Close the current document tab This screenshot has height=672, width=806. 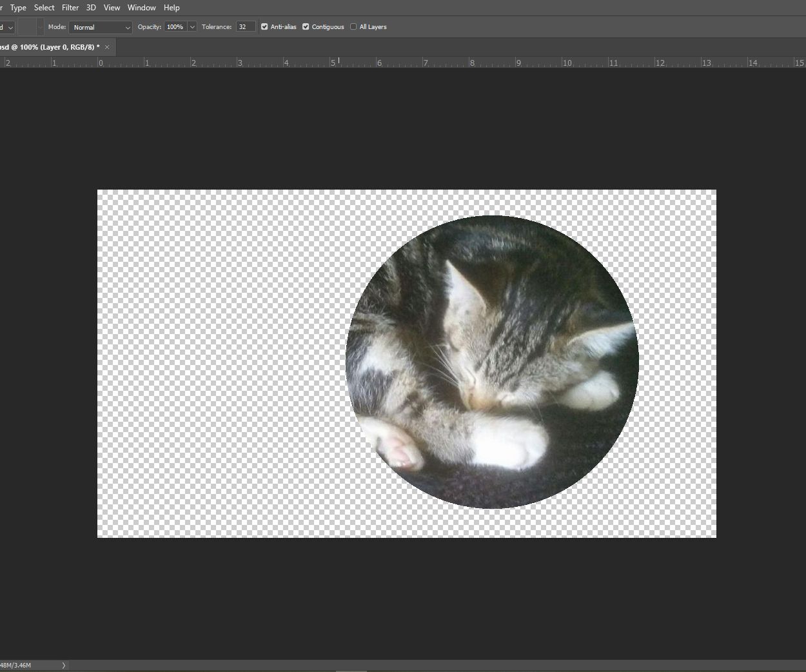[107, 46]
